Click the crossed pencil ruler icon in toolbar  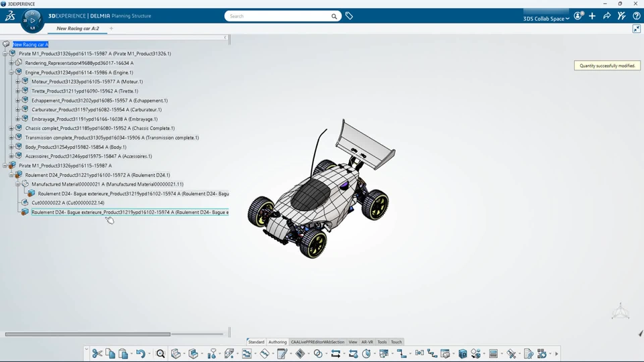pos(511,353)
